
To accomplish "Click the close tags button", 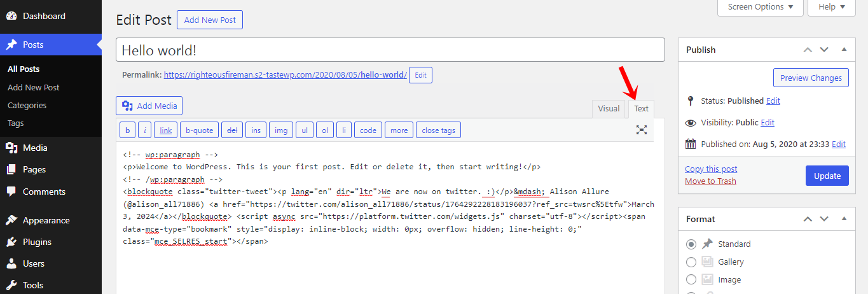I will (x=439, y=130).
